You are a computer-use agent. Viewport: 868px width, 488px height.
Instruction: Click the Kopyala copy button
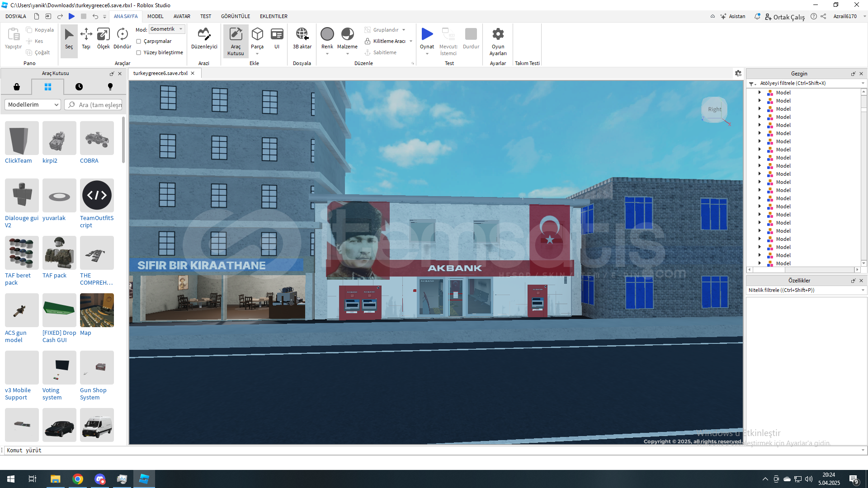click(x=40, y=30)
